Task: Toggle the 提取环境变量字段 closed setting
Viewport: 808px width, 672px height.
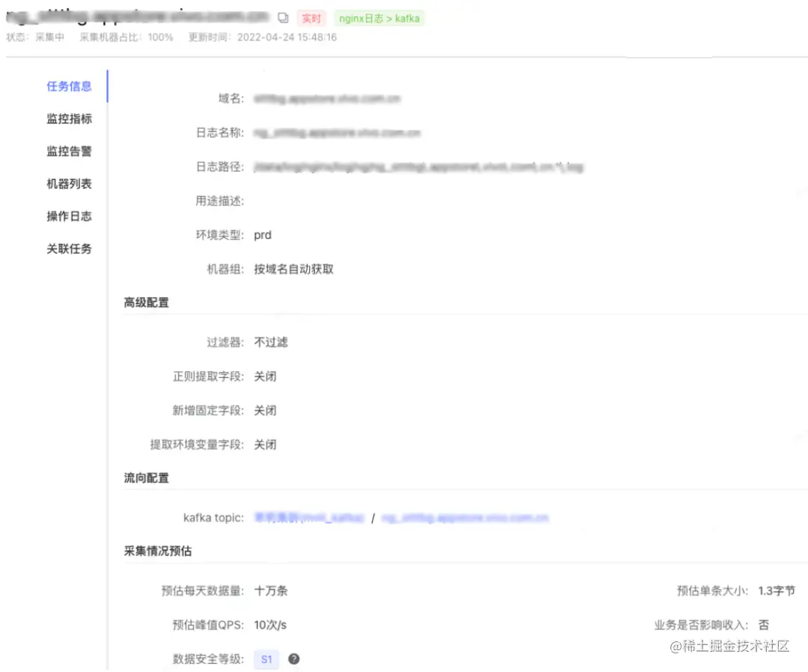Action: point(266,445)
